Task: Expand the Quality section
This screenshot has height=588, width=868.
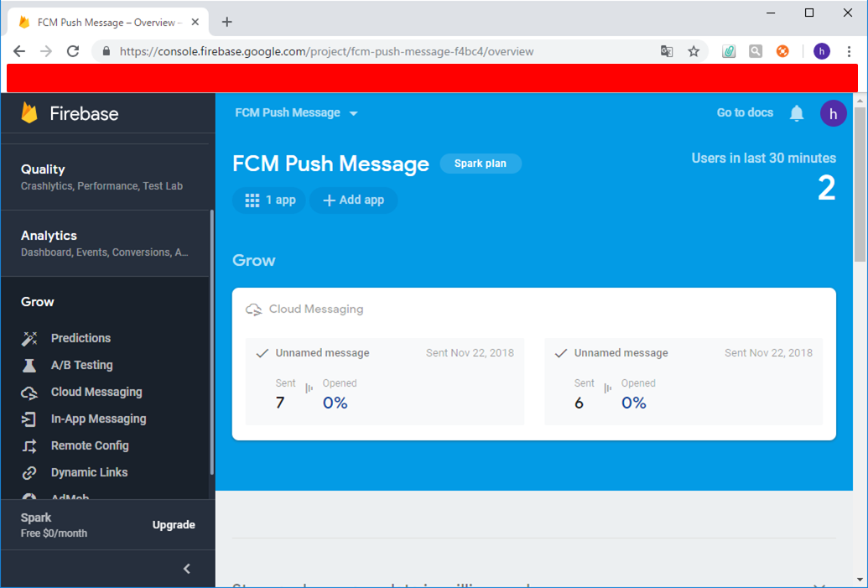Action: (x=105, y=177)
